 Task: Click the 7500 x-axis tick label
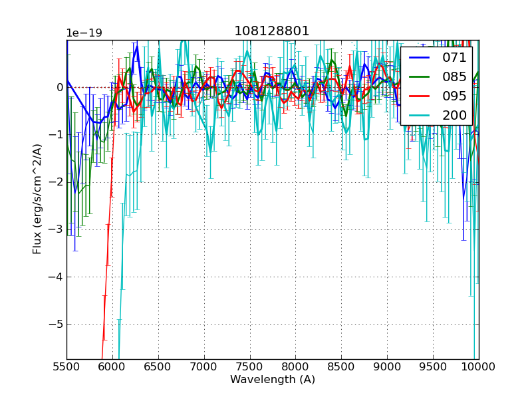click(250, 366)
